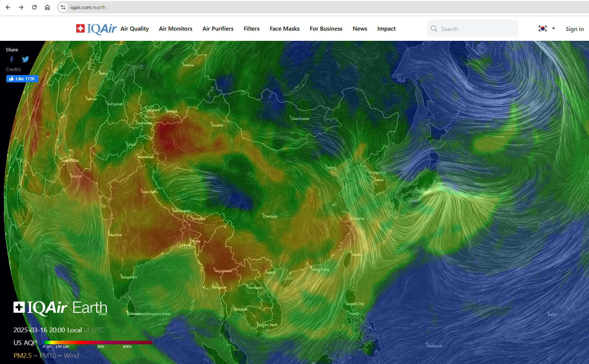Select Tehran on the map
The width and height of the screenshot is (589, 364).
tap(91, 99)
